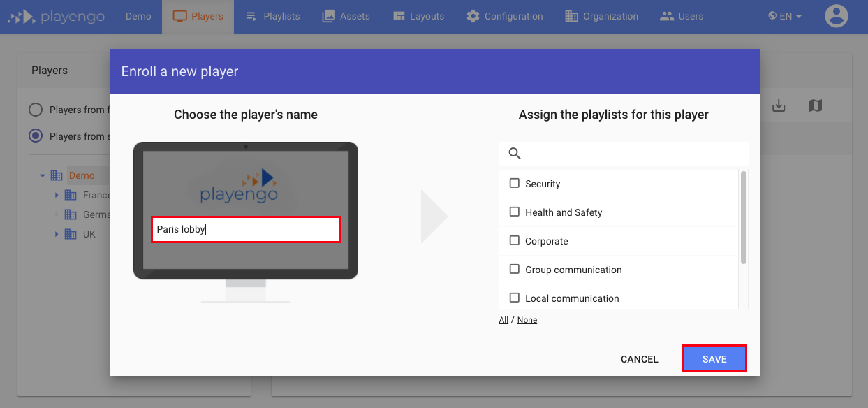The height and width of the screenshot is (408, 868).
Task: Click the map icon in the toolbar
Action: click(x=815, y=105)
